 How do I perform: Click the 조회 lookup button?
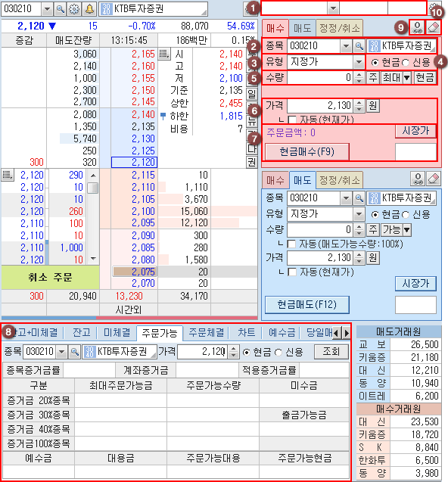tap(331, 351)
